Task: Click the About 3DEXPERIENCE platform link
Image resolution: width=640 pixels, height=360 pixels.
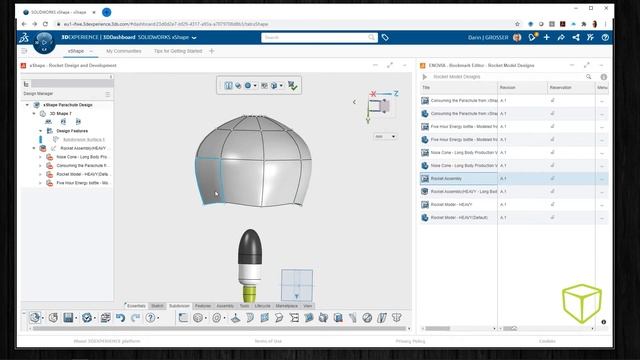Action: point(107,341)
